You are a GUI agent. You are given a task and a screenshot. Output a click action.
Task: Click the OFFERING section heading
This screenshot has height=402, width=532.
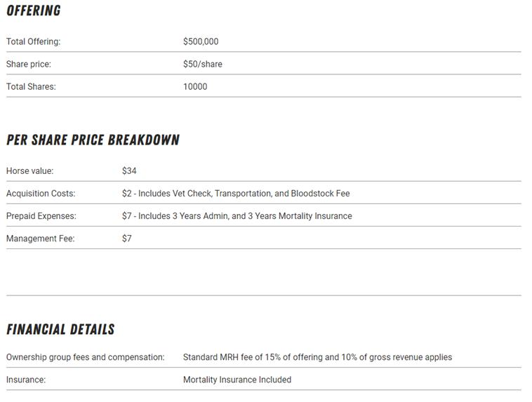(34, 11)
